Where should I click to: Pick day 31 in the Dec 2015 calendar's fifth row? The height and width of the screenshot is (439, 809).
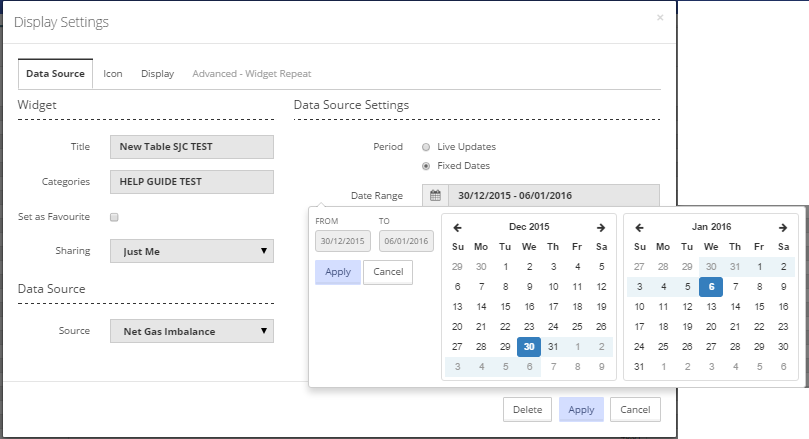click(553, 347)
